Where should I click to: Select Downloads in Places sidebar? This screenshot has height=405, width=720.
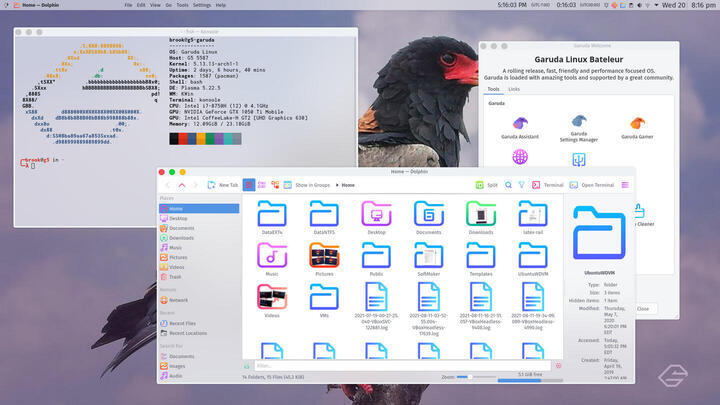199,238
